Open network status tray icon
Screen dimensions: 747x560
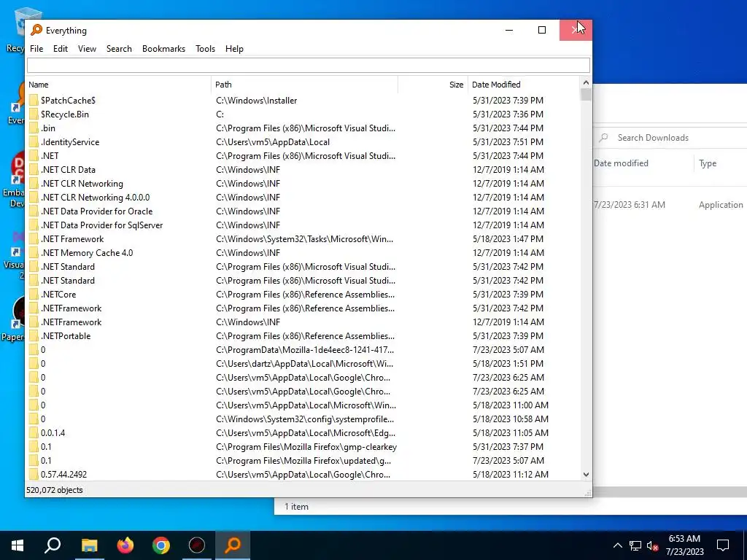635,545
